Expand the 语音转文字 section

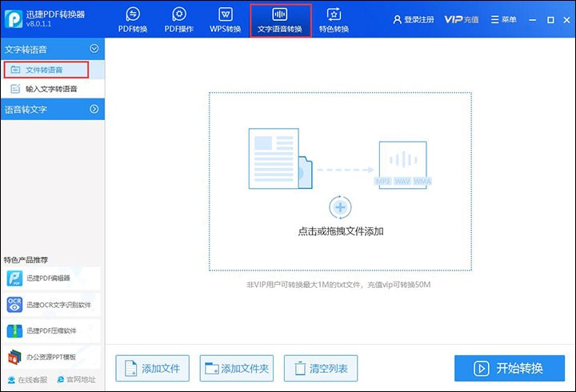click(x=94, y=109)
